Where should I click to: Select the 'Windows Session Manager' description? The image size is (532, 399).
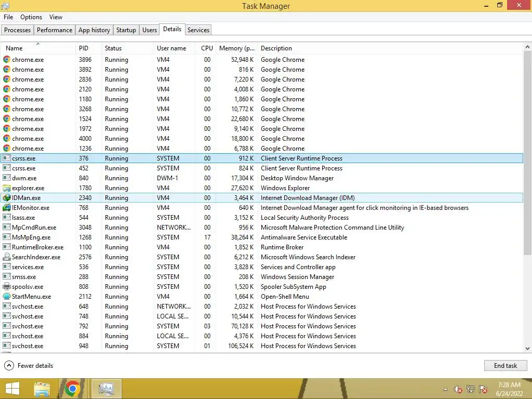coord(297,276)
